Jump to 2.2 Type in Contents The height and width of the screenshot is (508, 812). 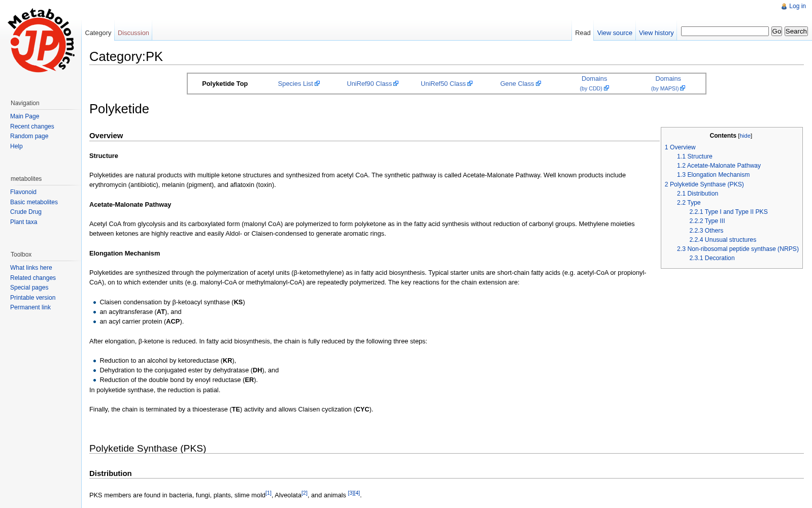coord(689,203)
